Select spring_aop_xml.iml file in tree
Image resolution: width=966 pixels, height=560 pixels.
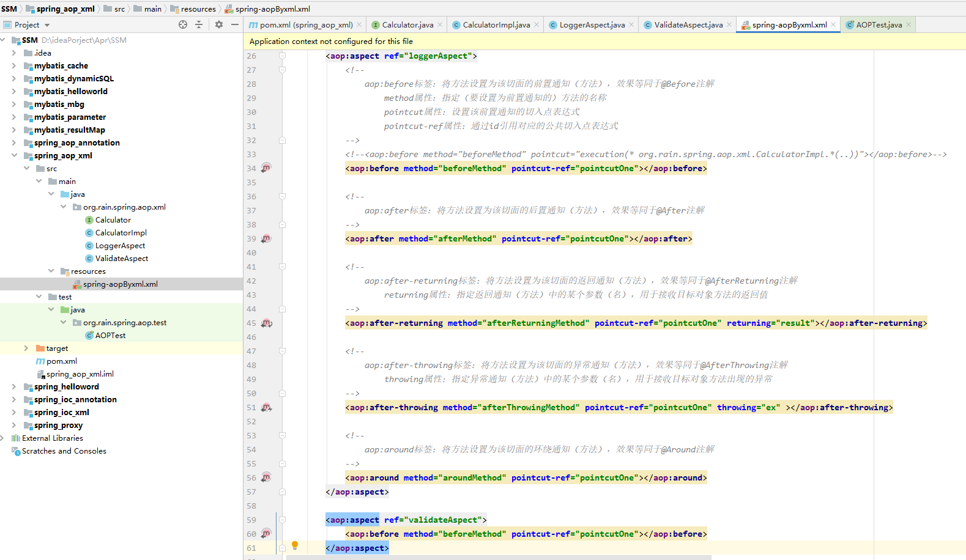pyautogui.click(x=80, y=374)
